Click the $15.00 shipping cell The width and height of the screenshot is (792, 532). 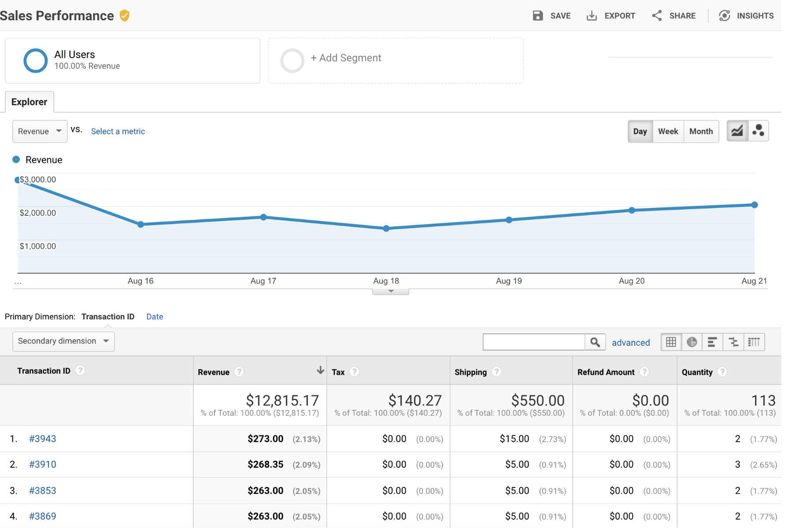pos(514,439)
